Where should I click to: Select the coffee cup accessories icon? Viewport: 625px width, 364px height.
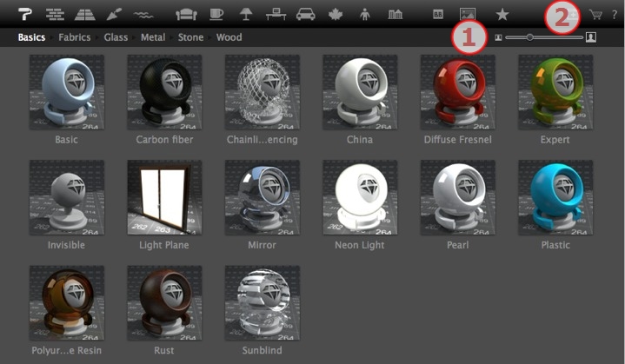[216, 14]
